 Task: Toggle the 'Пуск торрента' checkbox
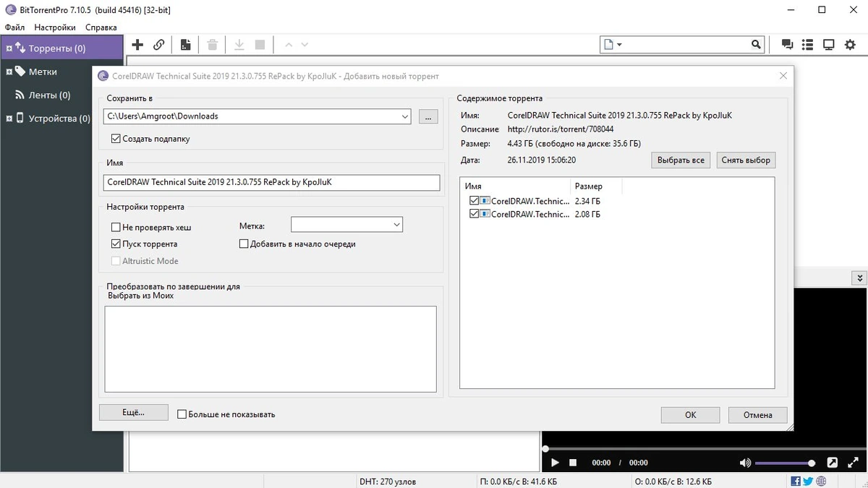116,244
